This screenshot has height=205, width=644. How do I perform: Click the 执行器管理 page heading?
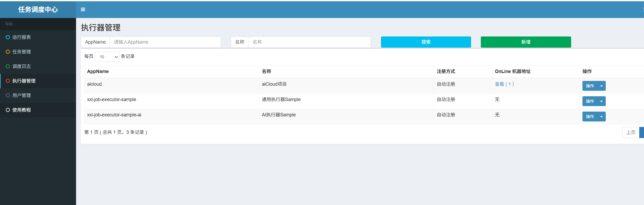(101, 28)
